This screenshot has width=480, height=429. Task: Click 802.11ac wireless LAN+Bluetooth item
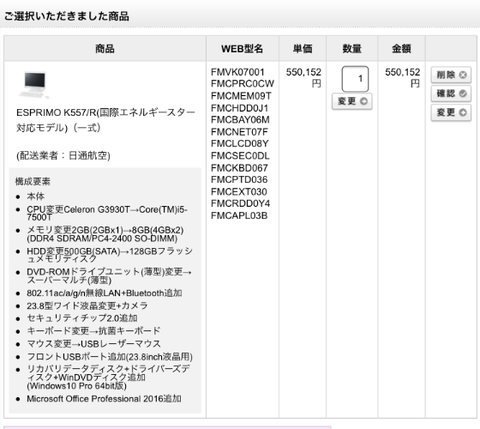point(104,293)
